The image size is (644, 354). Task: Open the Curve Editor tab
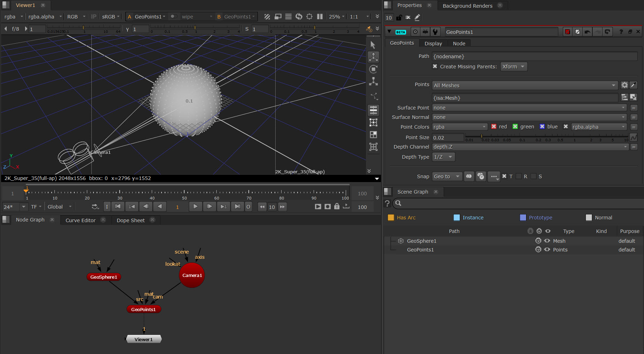(80, 220)
